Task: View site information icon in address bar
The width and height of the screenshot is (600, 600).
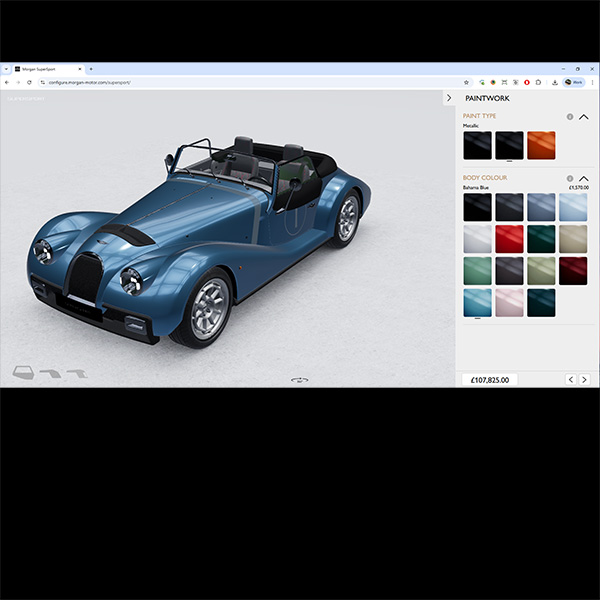Action: [x=42, y=82]
